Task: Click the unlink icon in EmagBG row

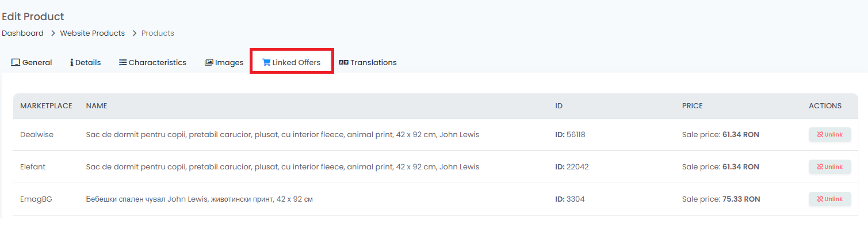Action: point(820,199)
